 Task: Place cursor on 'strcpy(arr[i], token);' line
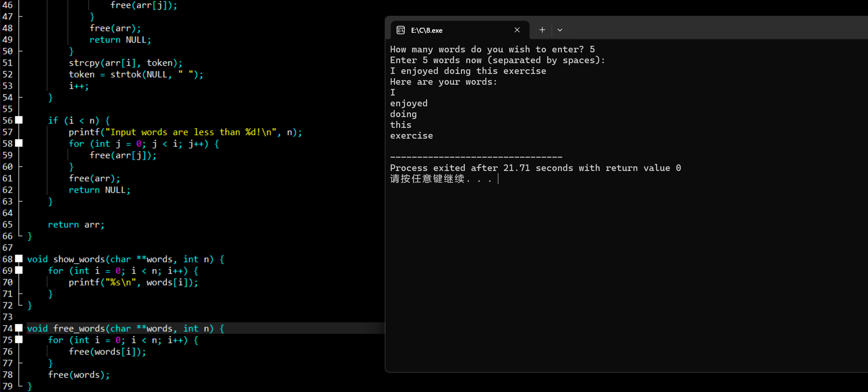click(126, 63)
